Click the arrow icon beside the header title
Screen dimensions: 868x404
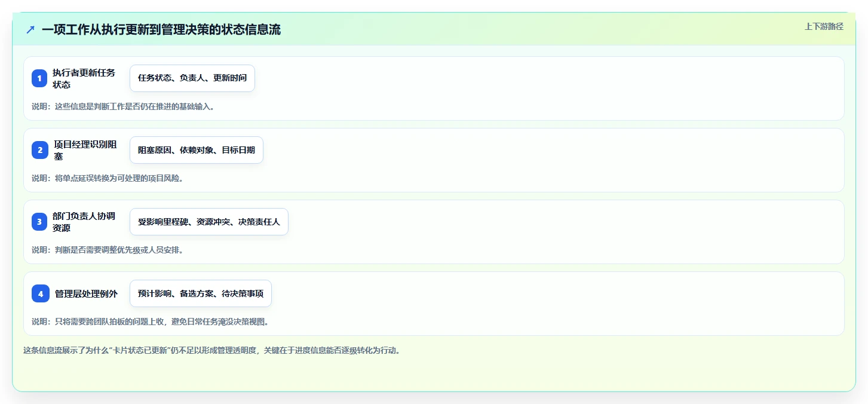click(30, 29)
